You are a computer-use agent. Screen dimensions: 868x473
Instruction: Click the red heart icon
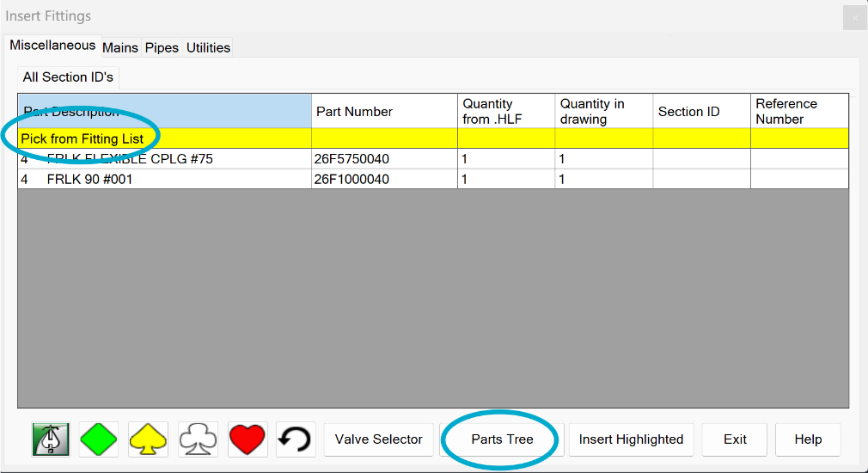point(247,439)
